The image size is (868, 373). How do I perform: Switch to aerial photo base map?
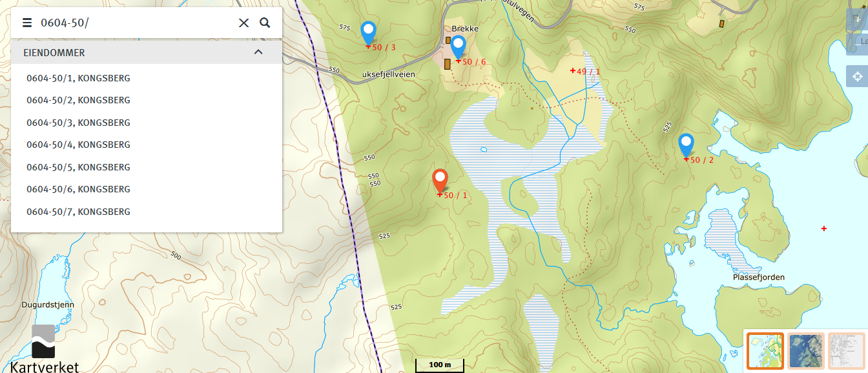pyautogui.click(x=806, y=351)
